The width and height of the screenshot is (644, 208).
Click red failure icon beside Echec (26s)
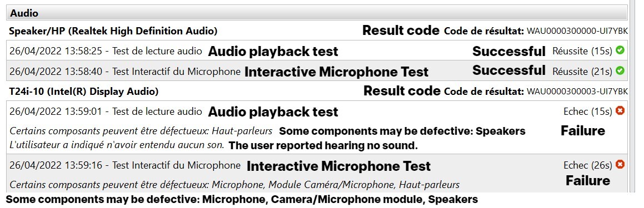tap(620, 164)
